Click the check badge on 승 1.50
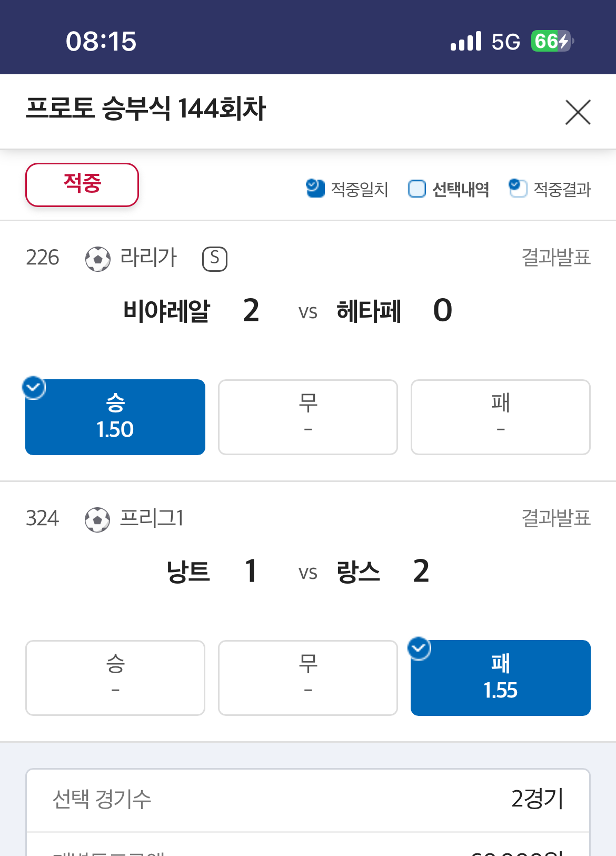Image resolution: width=616 pixels, height=856 pixels. tap(34, 388)
